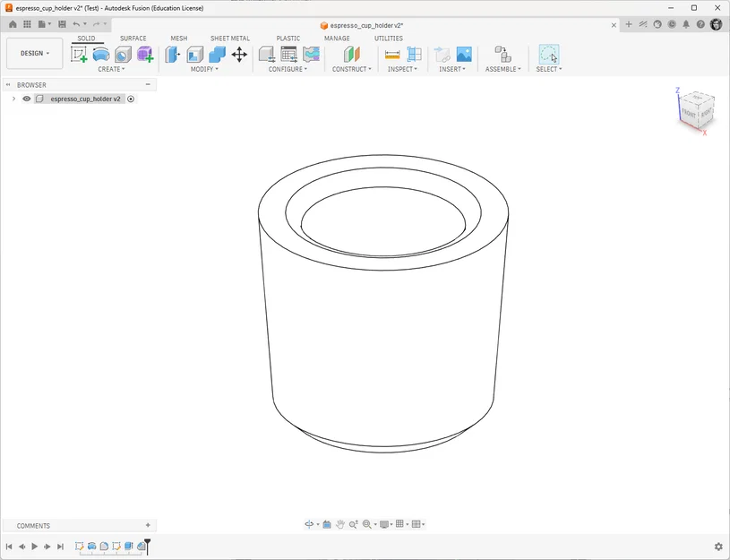The height and width of the screenshot is (560, 730).
Task: Select the Pan hand tool
Action: [x=340, y=524]
